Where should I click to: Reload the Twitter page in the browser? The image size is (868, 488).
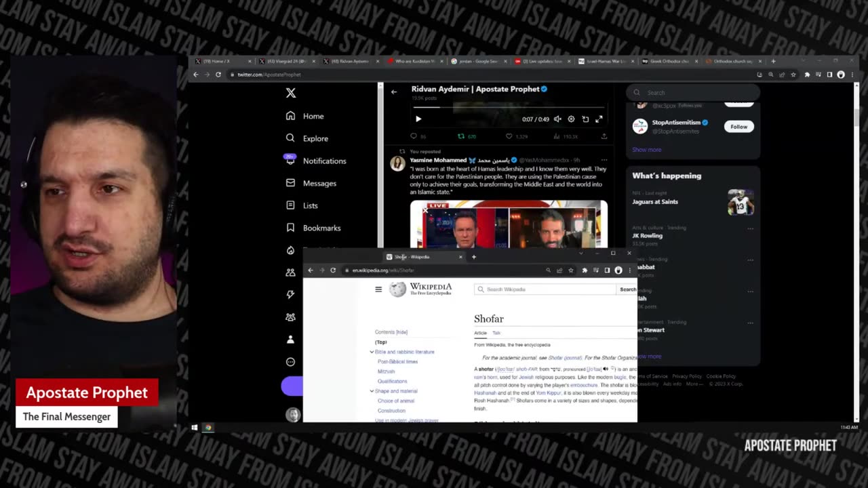point(218,75)
